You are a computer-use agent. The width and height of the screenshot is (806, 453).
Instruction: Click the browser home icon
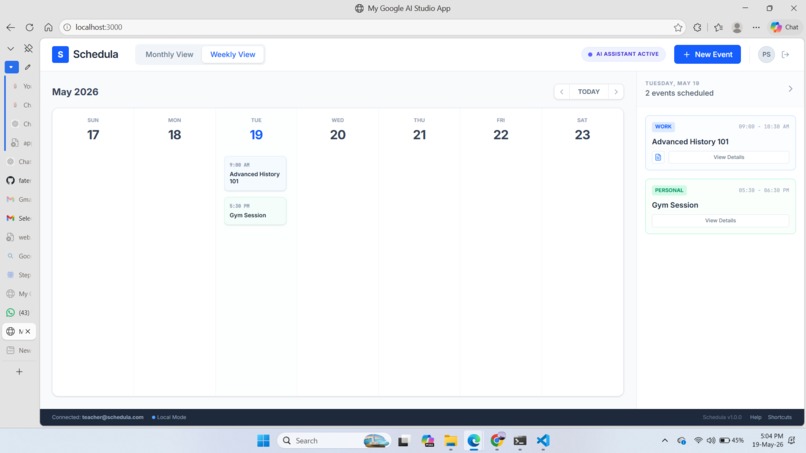coord(48,27)
